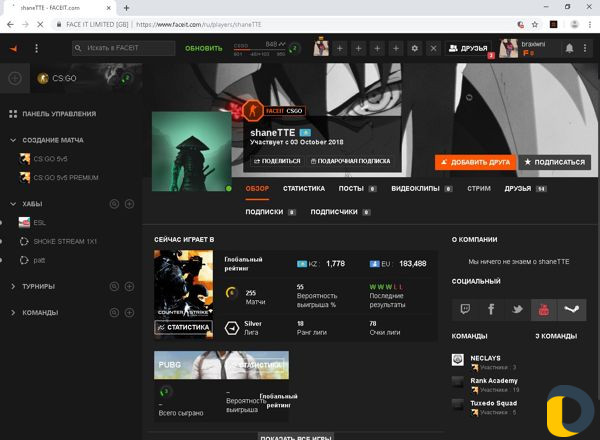This screenshot has height=440, width=600.
Task: Open the ВИДЕОКЛИПЫ tab
Action: 422,189
